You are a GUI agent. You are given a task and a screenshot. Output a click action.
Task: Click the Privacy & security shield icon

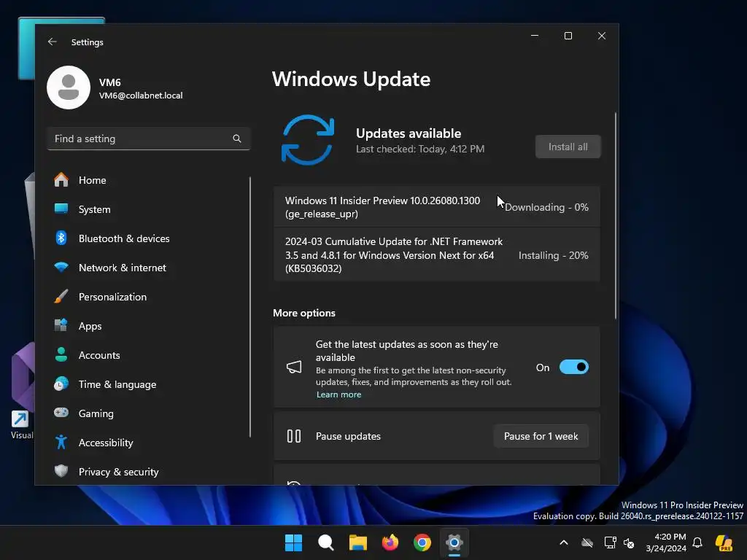[61, 472]
